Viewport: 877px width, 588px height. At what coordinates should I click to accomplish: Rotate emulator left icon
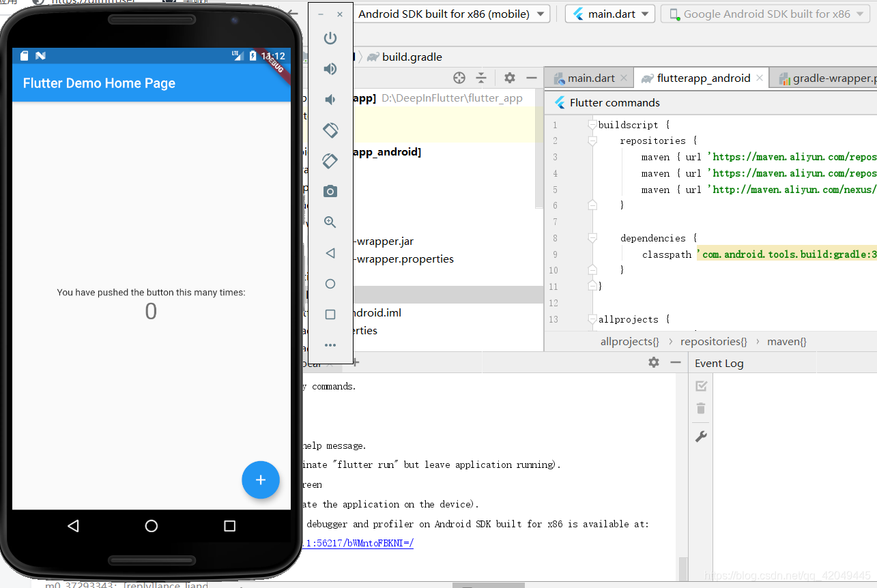point(330,130)
